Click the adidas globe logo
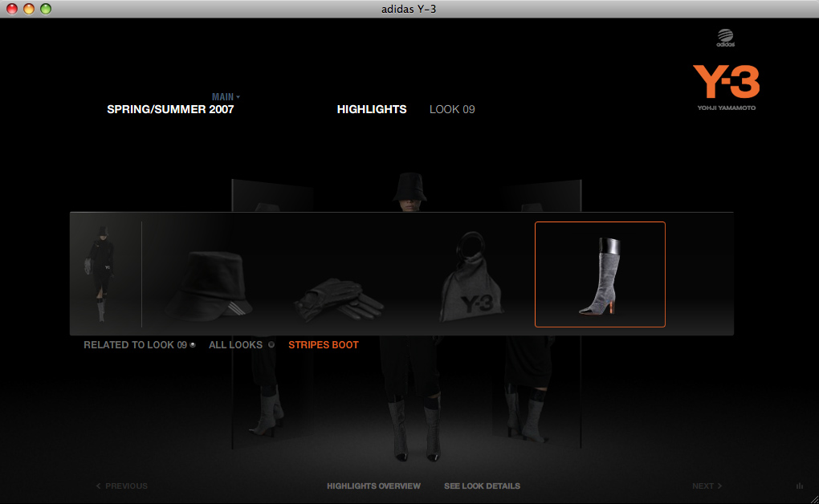 pos(726,38)
